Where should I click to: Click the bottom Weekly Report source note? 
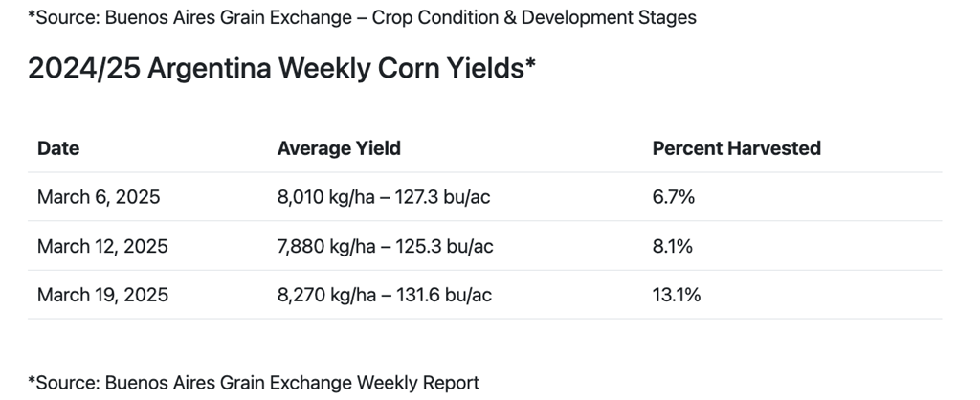(x=254, y=383)
